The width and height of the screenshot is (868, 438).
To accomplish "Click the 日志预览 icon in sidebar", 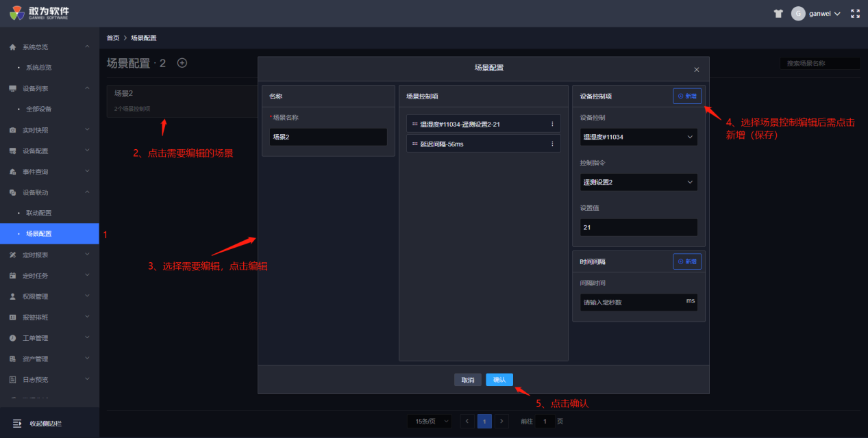I will (x=13, y=379).
